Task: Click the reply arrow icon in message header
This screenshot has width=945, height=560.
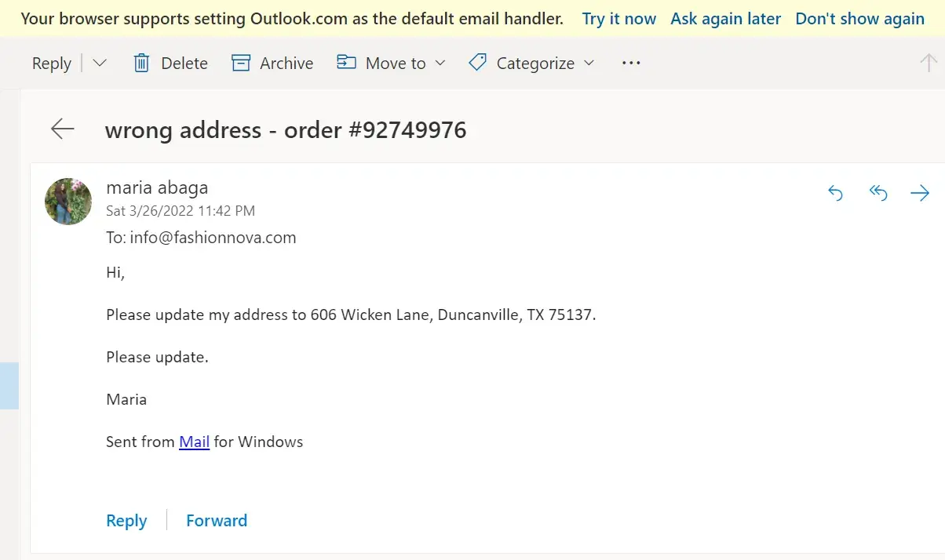Action: click(x=836, y=193)
